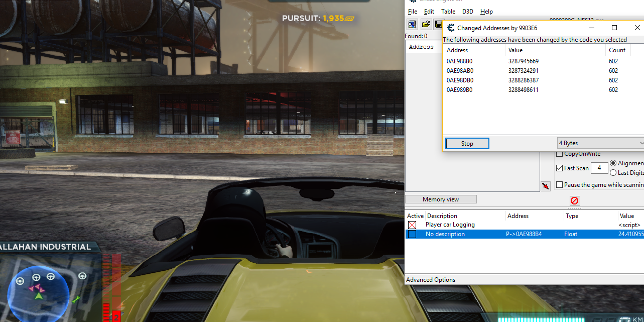644x322 pixels.
Task: Enable Pause the game while scanning
Action: (560, 185)
